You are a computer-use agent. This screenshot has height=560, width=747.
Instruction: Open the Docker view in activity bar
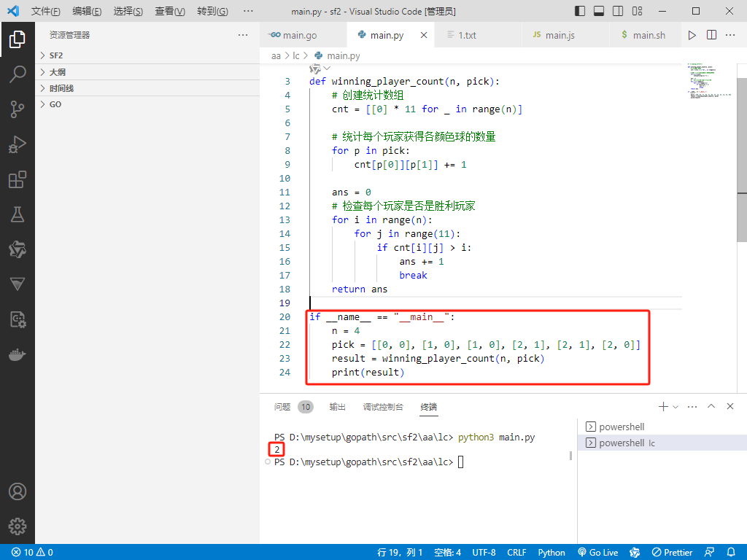(18, 355)
